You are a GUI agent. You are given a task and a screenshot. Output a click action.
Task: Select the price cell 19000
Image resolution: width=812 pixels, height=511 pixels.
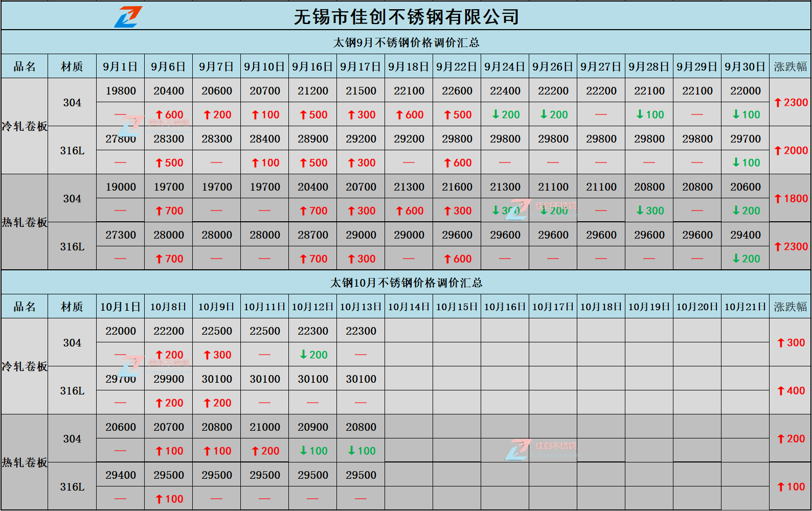coord(121,187)
